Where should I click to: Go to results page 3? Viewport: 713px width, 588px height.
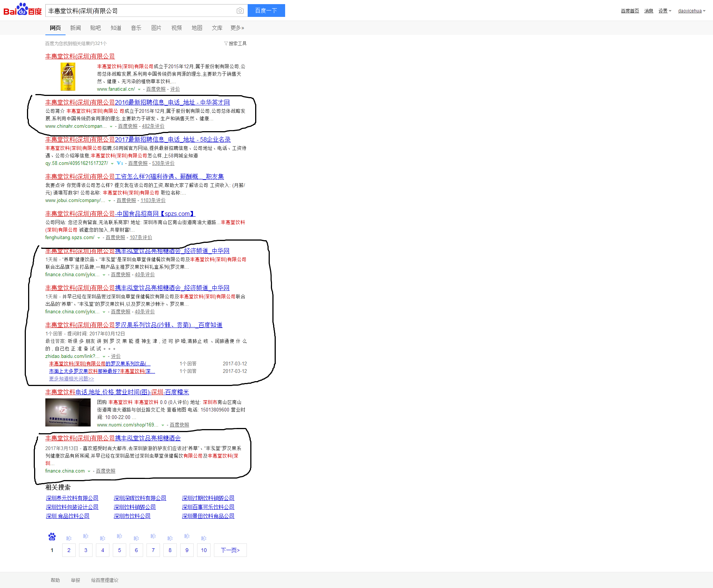(x=86, y=550)
